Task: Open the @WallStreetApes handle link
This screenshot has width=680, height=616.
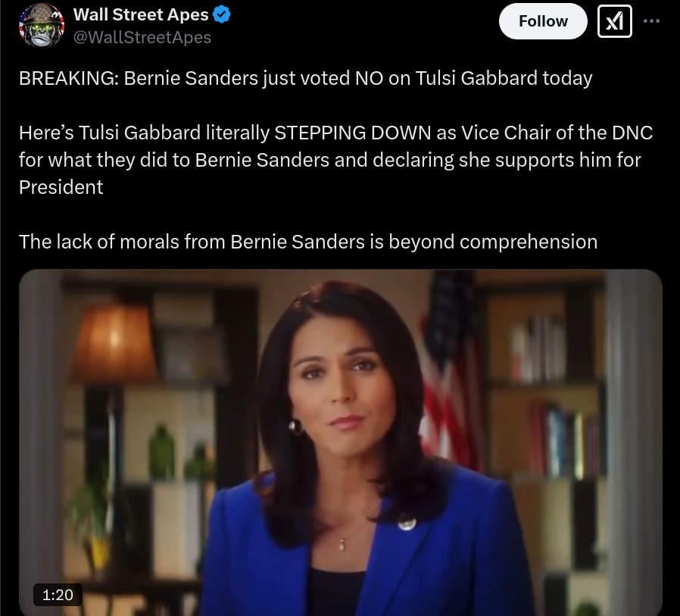Action: click(x=142, y=37)
